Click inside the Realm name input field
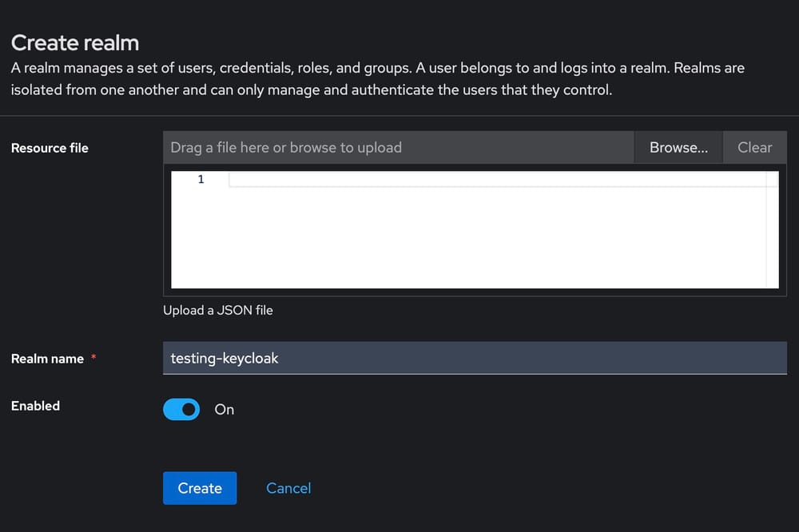 (x=475, y=358)
